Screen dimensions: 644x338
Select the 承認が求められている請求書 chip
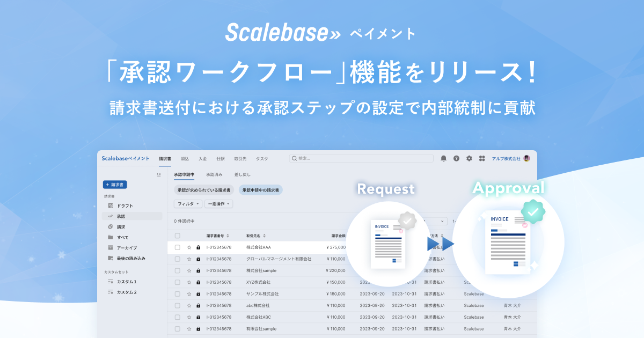coord(204,190)
